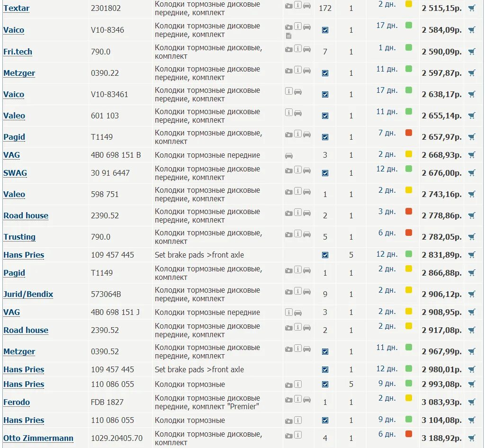The image size is (485, 448).
Task: Toggle checkbox in Vaico V10-83461 row
Action: pyautogui.click(x=325, y=94)
